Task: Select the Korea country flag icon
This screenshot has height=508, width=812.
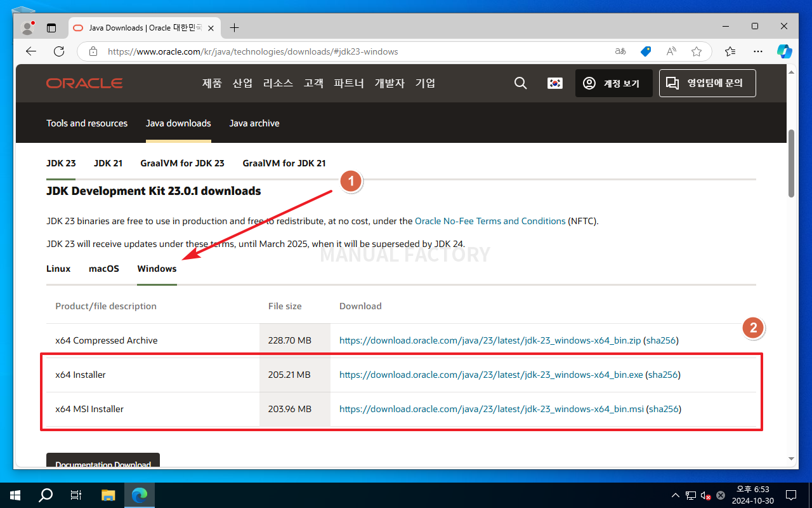Action: (555, 83)
